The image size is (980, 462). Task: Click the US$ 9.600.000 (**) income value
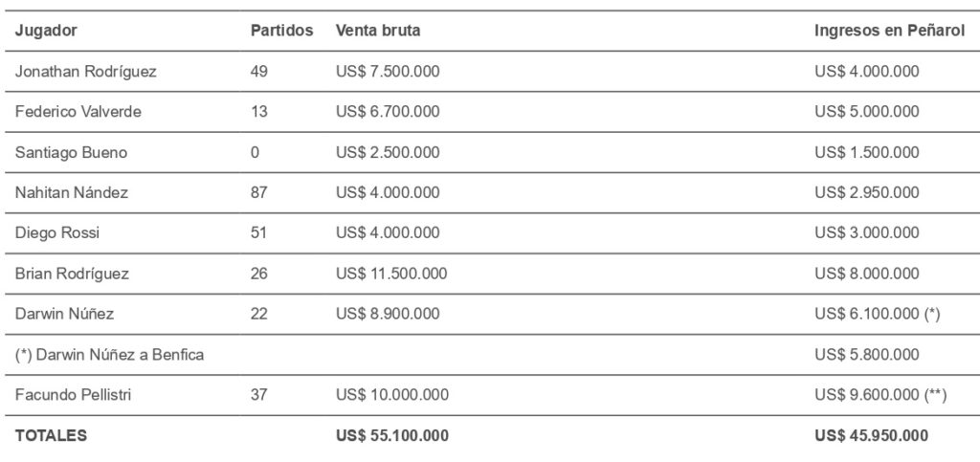tap(880, 395)
